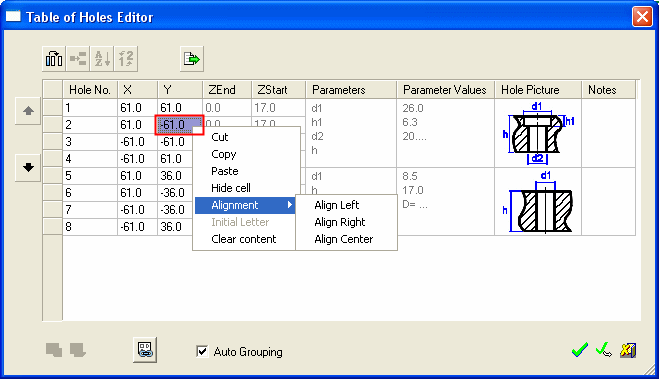Click the link settings icon button
Screen dimensions: 659x379
145,350
